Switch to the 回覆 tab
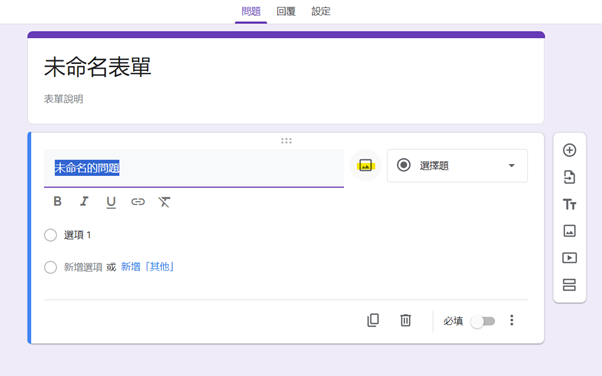 (x=286, y=12)
